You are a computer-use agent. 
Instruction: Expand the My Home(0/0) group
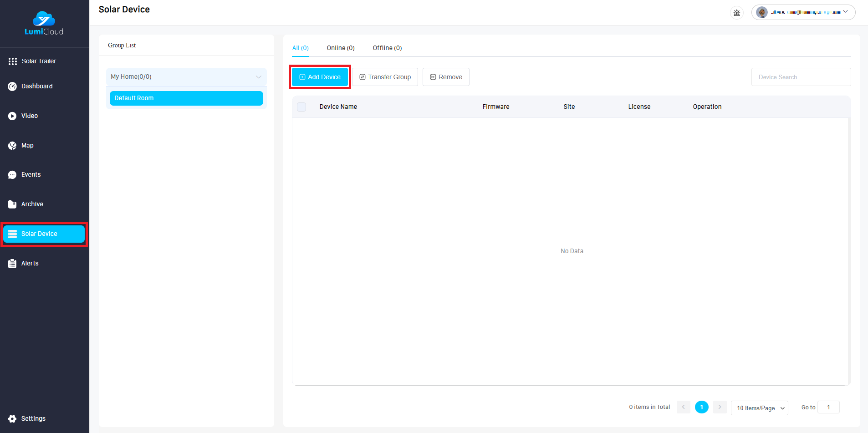click(258, 77)
